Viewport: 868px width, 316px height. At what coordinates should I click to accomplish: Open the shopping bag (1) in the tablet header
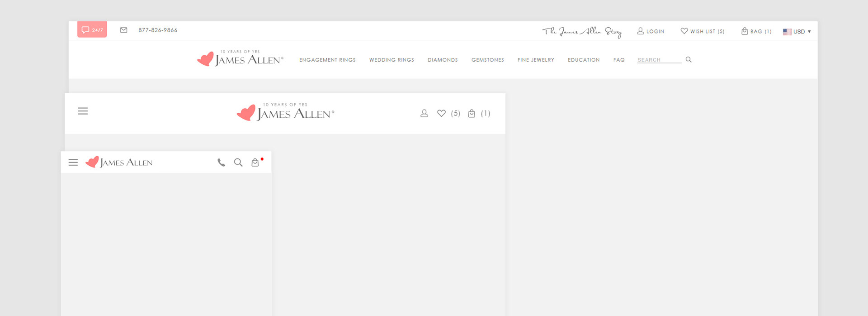pyautogui.click(x=479, y=113)
